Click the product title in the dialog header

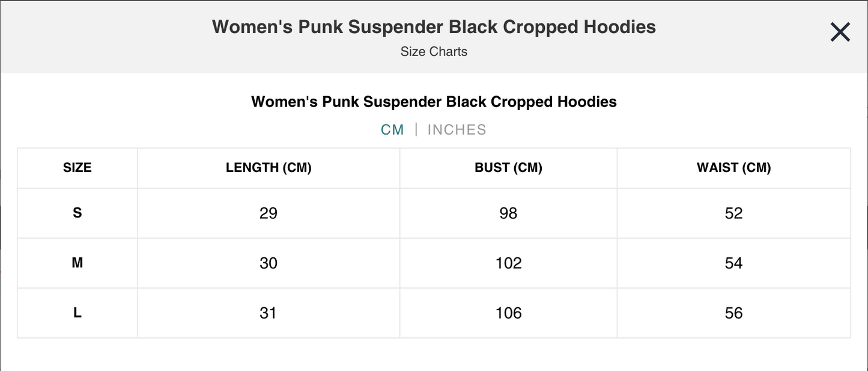point(434,26)
